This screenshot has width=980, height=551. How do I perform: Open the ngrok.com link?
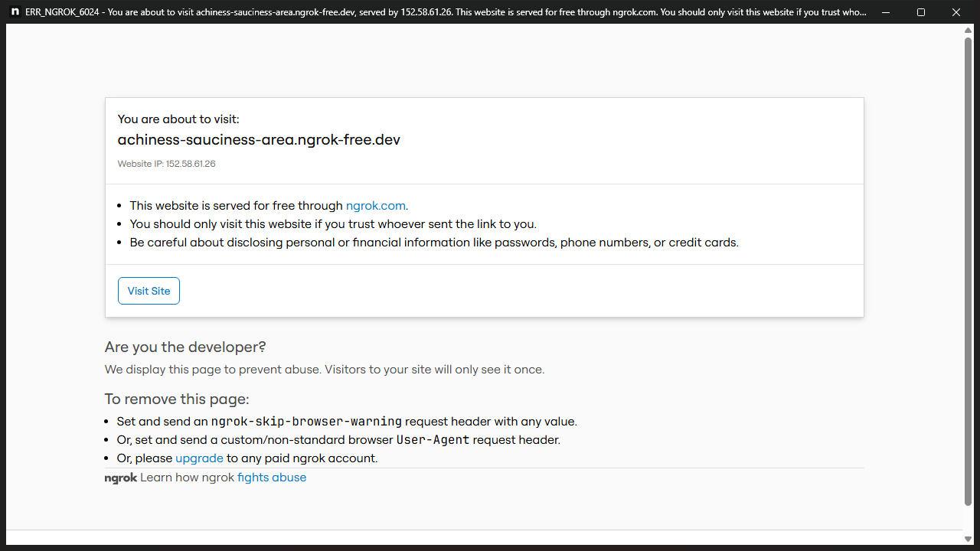pyautogui.click(x=376, y=206)
